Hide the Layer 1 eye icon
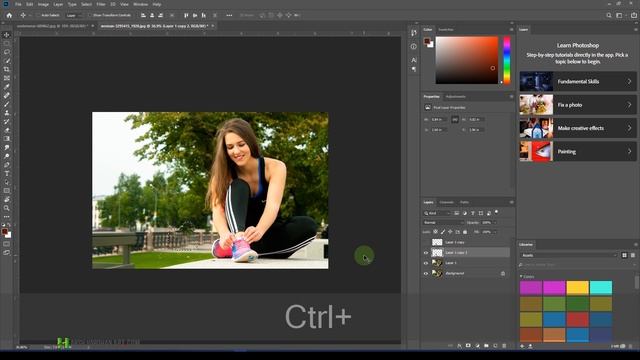 pos(426,263)
